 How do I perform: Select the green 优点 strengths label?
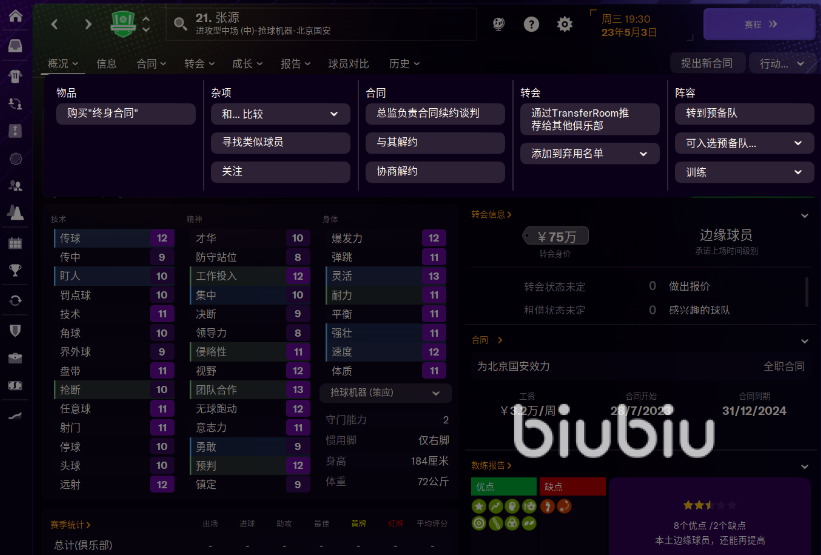click(x=503, y=487)
